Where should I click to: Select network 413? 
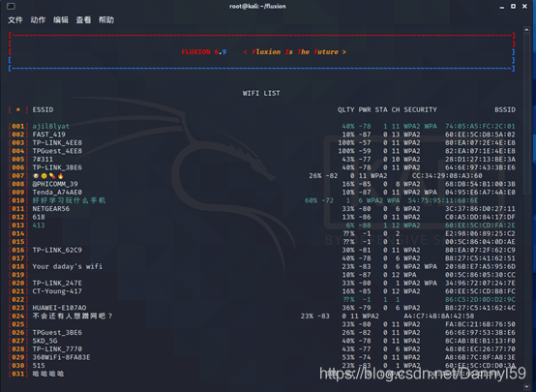tap(39, 226)
